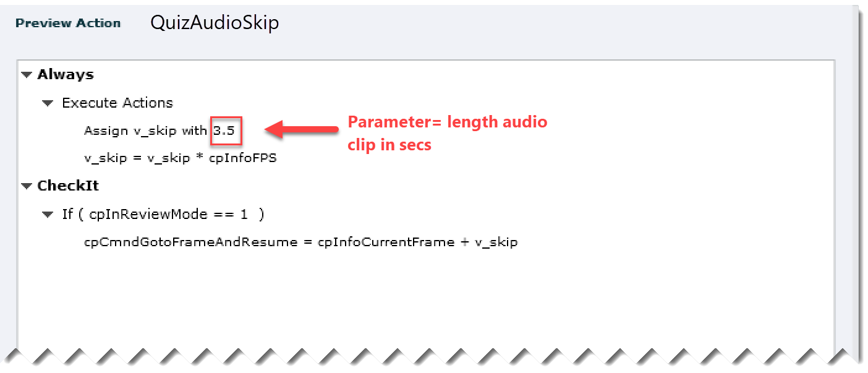This screenshot has width=868, height=373.
Task: Select the If cpInReviewMode == 1 condition
Action: pyautogui.click(x=163, y=215)
